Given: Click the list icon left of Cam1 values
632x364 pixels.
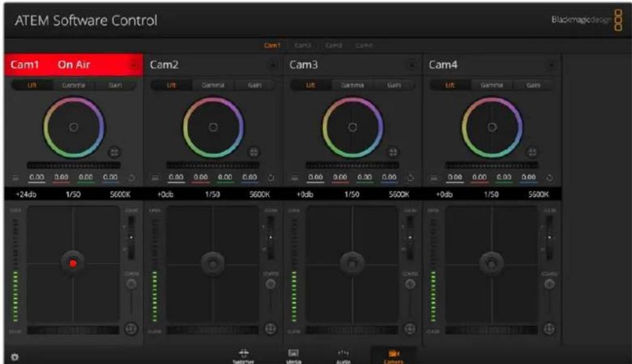Looking at the screenshot, I should [x=15, y=177].
